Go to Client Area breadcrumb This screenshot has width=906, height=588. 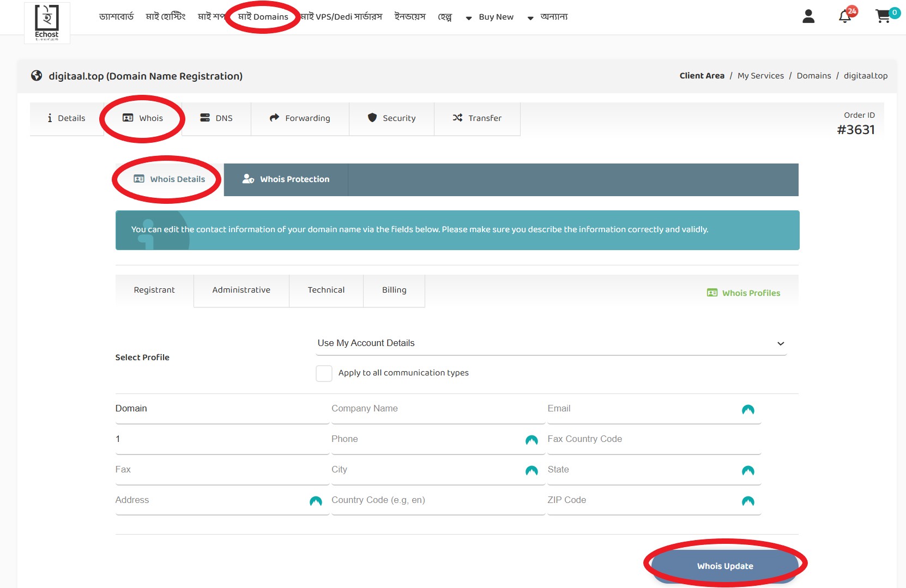702,76
